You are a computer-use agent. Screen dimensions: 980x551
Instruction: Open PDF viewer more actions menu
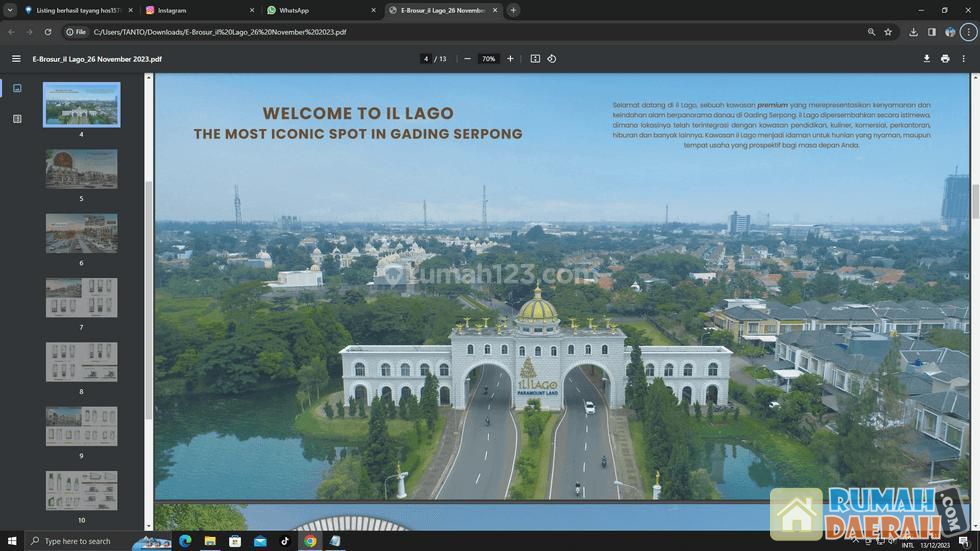point(964,59)
